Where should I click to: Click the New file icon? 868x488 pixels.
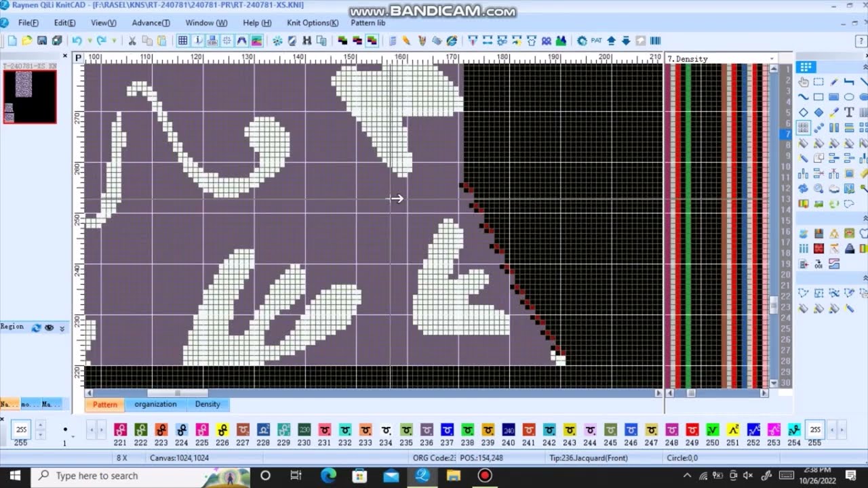[x=12, y=41]
